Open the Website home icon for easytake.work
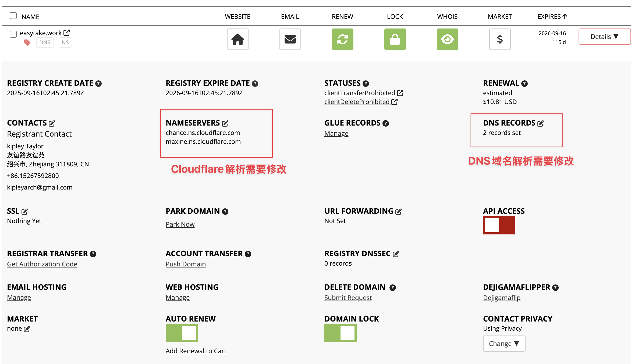The height and width of the screenshot is (364, 631). coord(237,39)
